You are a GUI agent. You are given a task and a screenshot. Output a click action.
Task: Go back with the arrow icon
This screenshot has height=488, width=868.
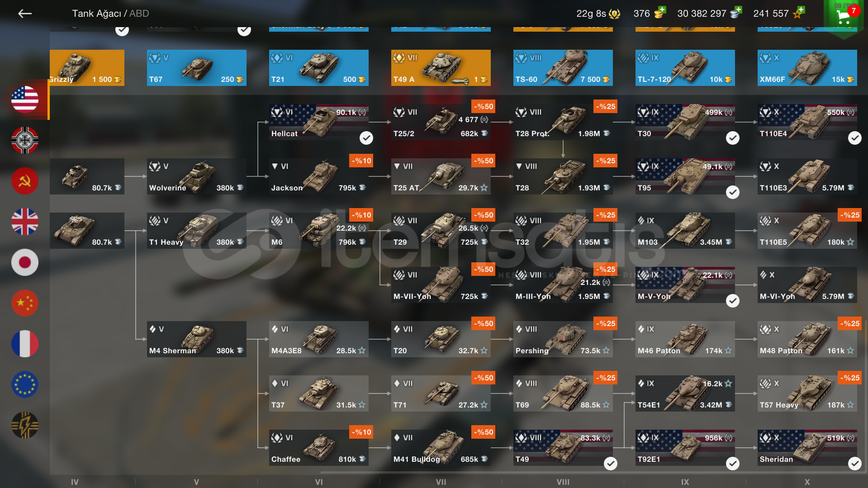(25, 14)
